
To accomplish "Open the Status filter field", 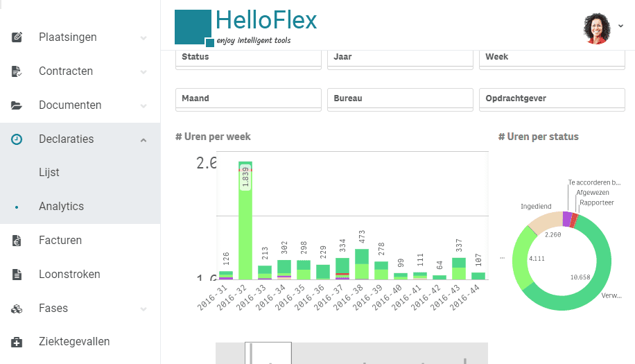I will pyautogui.click(x=248, y=59).
